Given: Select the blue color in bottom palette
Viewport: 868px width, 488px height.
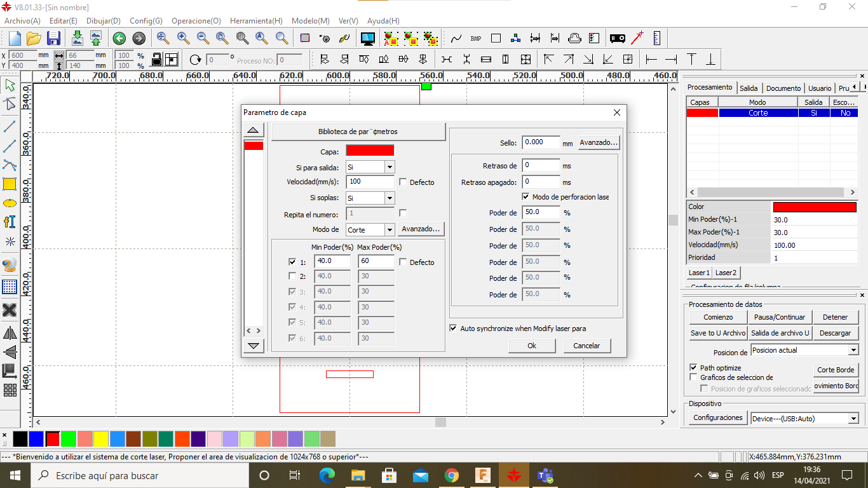Looking at the screenshot, I should [x=36, y=438].
